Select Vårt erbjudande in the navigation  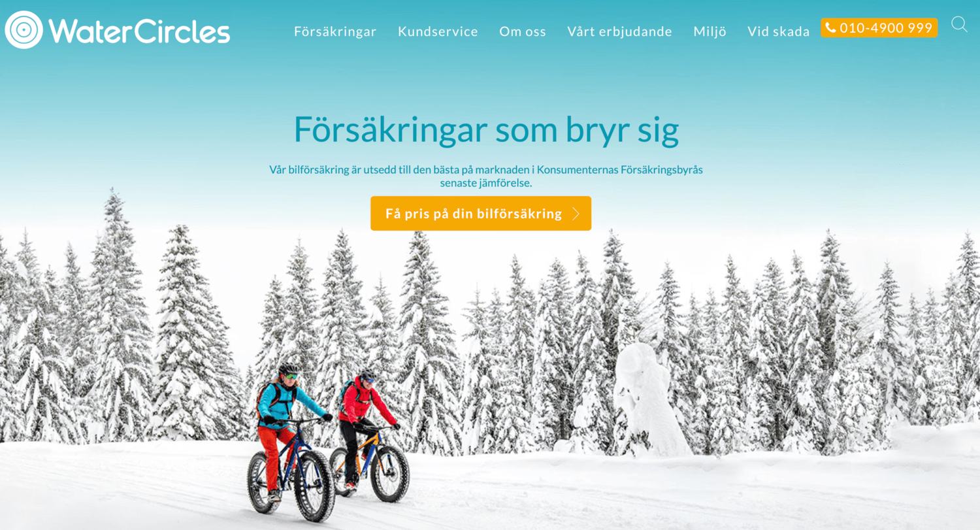(x=619, y=31)
